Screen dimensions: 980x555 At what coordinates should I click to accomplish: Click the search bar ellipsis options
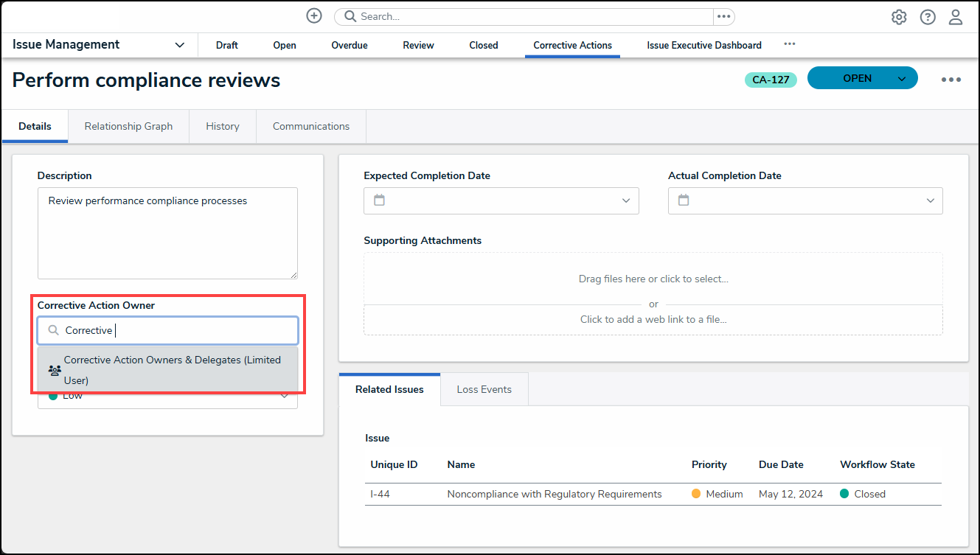point(723,16)
